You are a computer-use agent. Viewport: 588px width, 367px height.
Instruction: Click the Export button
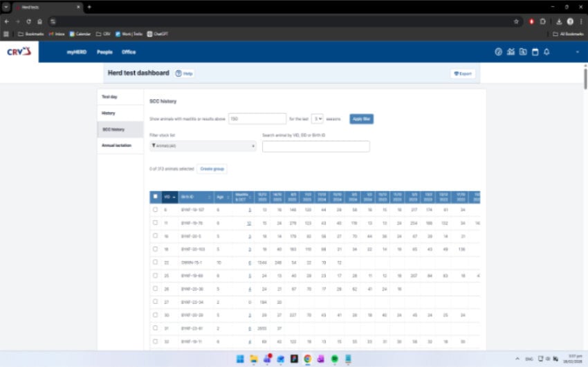click(x=463, y=73)
